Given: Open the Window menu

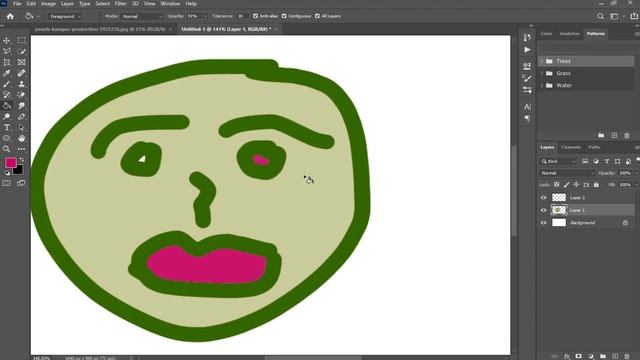Looking at the screenshot, I should tap(170, 4).
